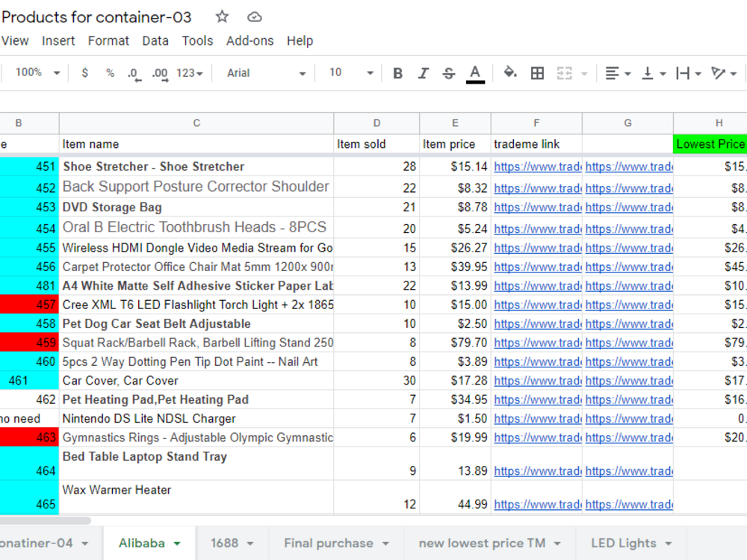Open the Add-ons menu
The height and width of the screenshot is (560, 747).
coord(249,41)
